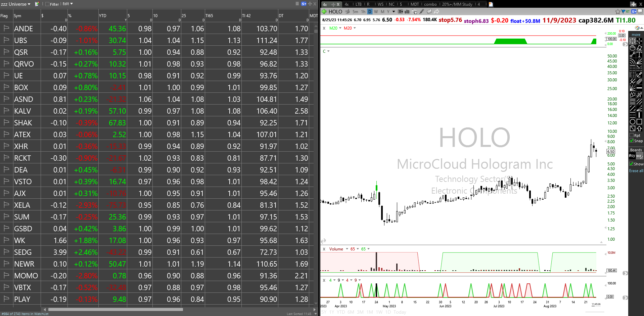Expand the green M20 indicator dropdown

coord(340,28)
